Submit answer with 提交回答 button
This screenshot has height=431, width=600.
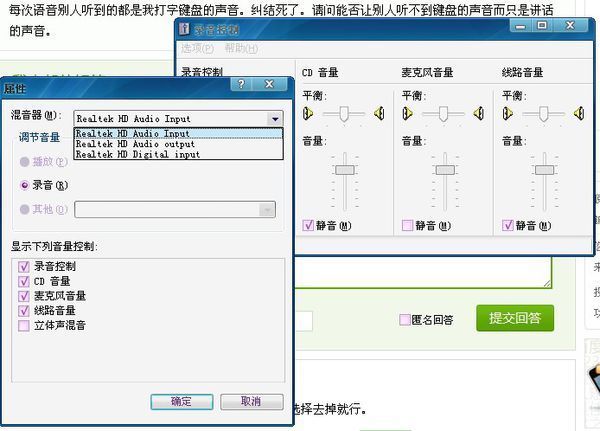pyautogui.click(x=515, y=318)
